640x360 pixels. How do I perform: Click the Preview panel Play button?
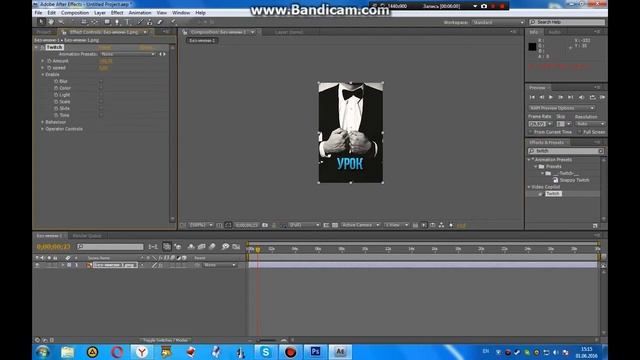click(551, 97)
